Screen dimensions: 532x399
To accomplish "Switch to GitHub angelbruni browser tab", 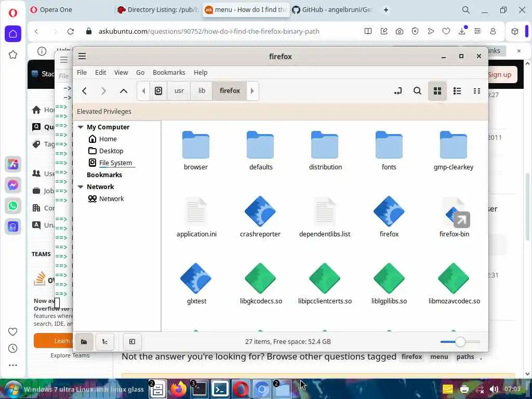I will tap(333, 10).
